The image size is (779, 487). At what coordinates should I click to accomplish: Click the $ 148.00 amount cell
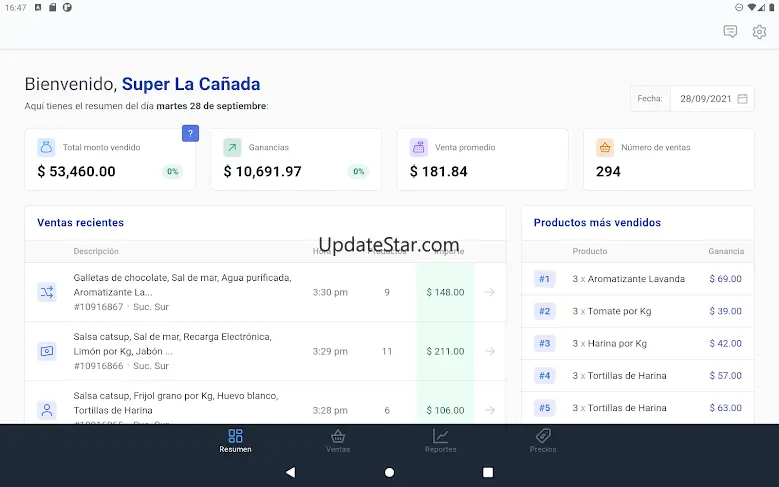(445, 292)
